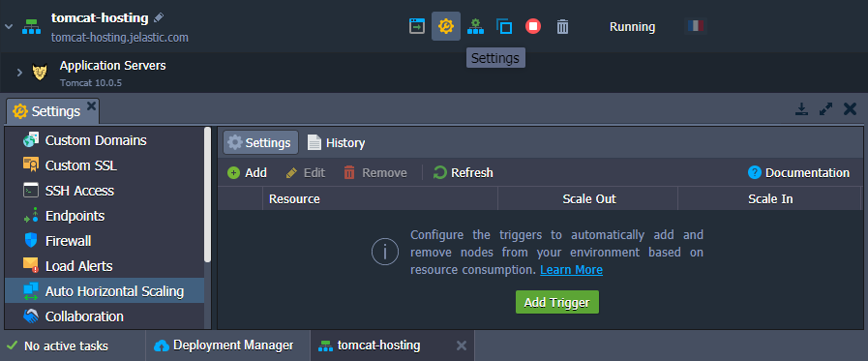This screenshot has height=361, width=868.
Task: Click the disabled Edit toolbar button
Action: click(306, 172)
